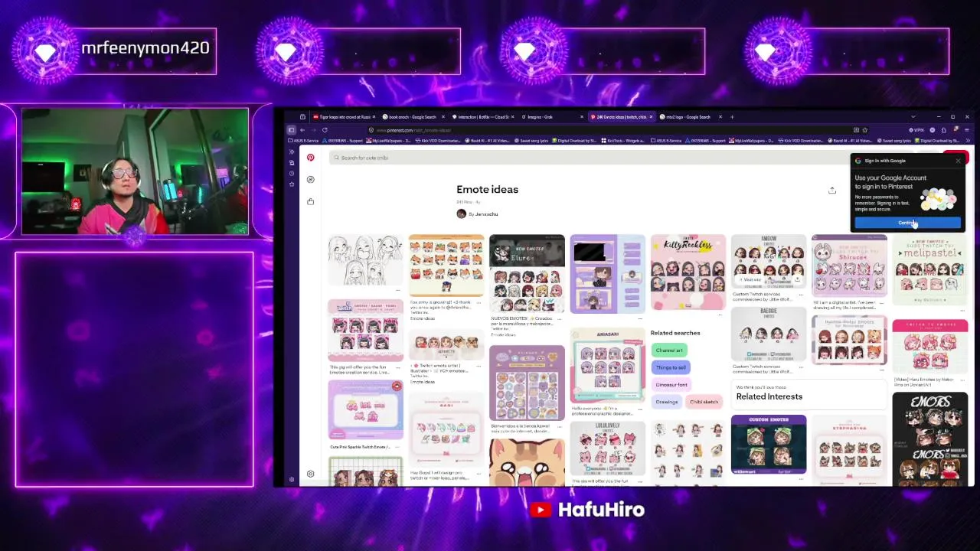Open the KittyReckless emotes pin
Screen dimensions: 980x551
(688, 272)
